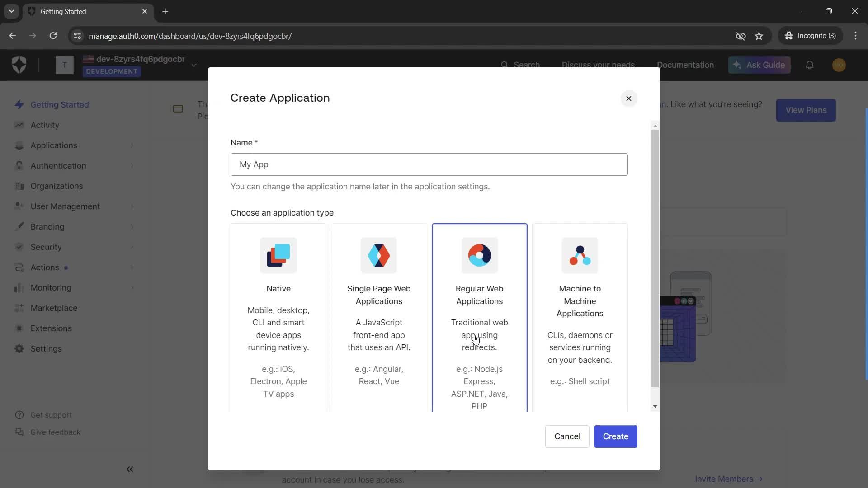
Task: Click the Machine to Machine Applications icon
Action: pyautogui.click(x=580, y=255)
